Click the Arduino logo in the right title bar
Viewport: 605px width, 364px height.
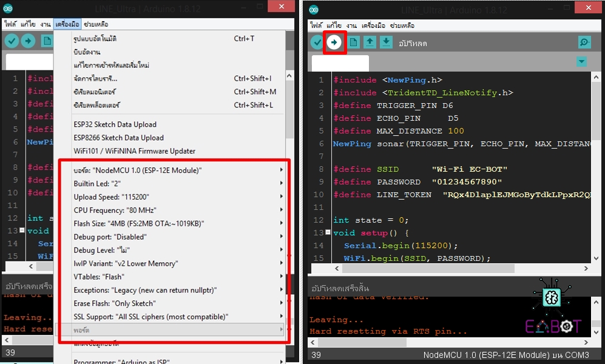coord(314,9)
